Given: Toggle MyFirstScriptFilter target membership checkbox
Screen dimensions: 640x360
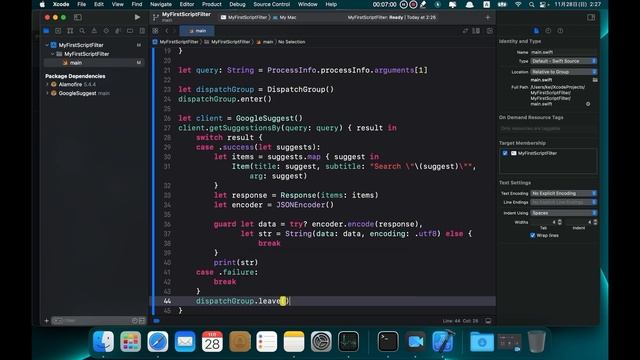Looking at the screenshot, I should [505, 153].
